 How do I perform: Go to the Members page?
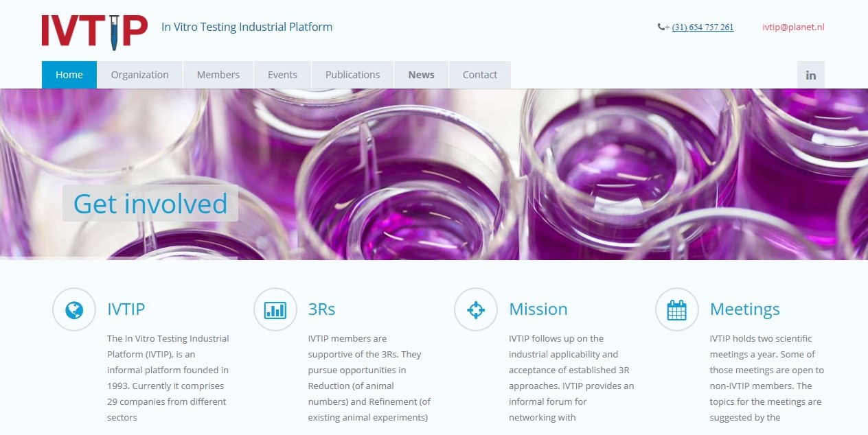(x=218, y=75)
